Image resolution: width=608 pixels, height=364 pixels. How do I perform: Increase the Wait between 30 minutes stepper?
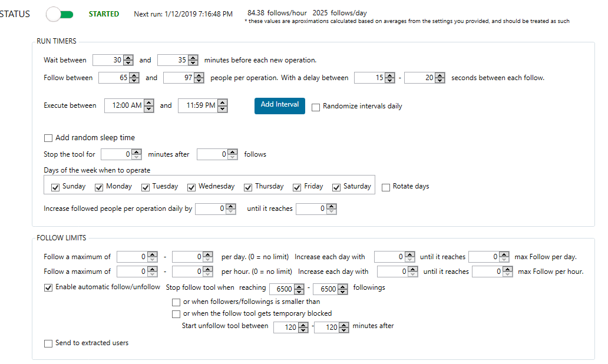pos(128,58)
